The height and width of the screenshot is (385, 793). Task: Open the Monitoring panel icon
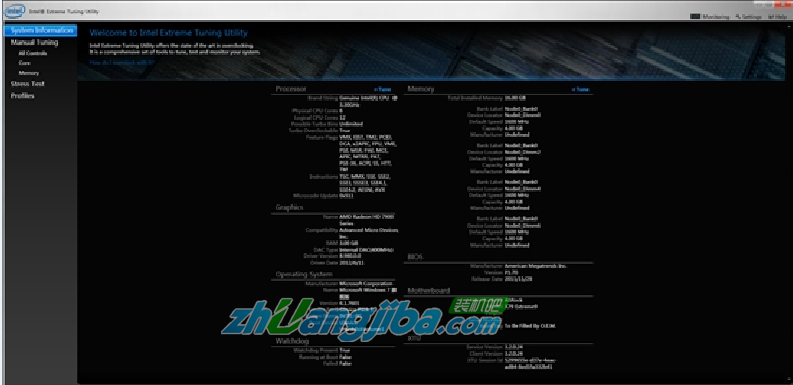pyautogui.click(x=695, y=17)
